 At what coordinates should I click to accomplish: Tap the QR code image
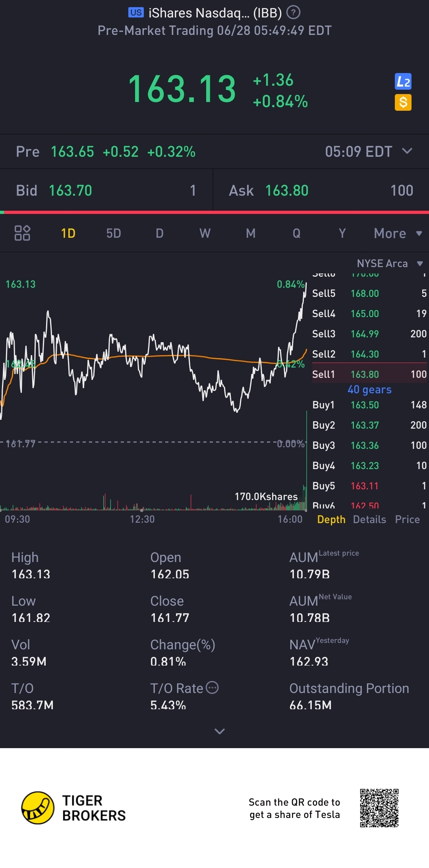click(379, 808)
